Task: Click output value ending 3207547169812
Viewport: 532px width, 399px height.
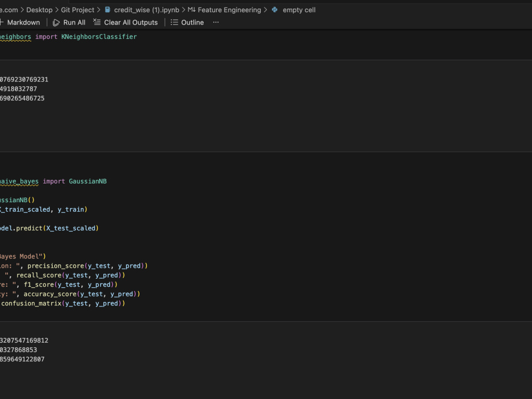Action: pyautogui.click(x=24, y=340)
